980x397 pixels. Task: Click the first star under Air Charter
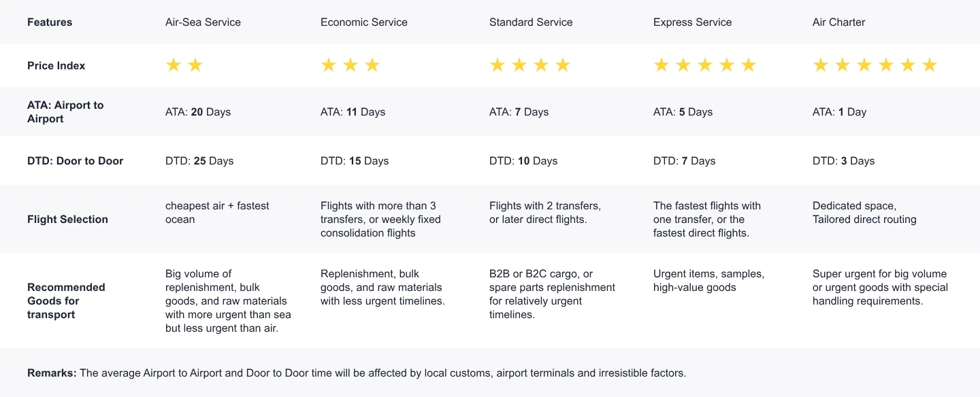[x=821, y=65]
